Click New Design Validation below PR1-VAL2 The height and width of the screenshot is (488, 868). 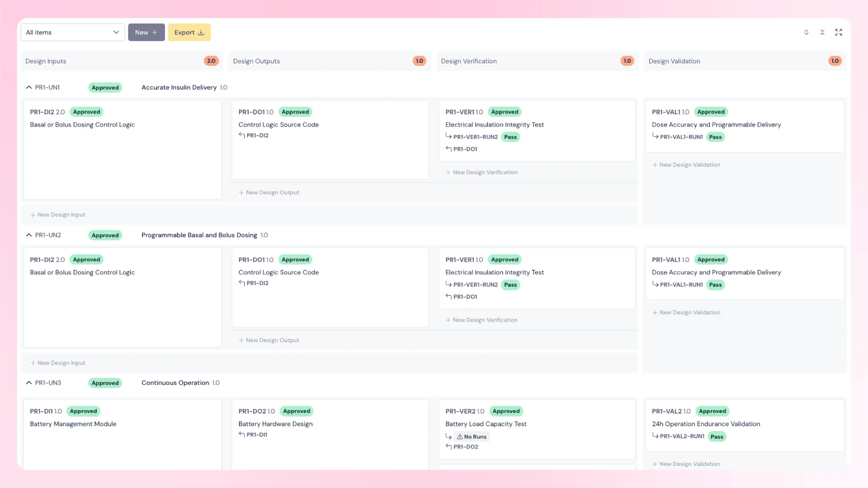coord(686,464)
